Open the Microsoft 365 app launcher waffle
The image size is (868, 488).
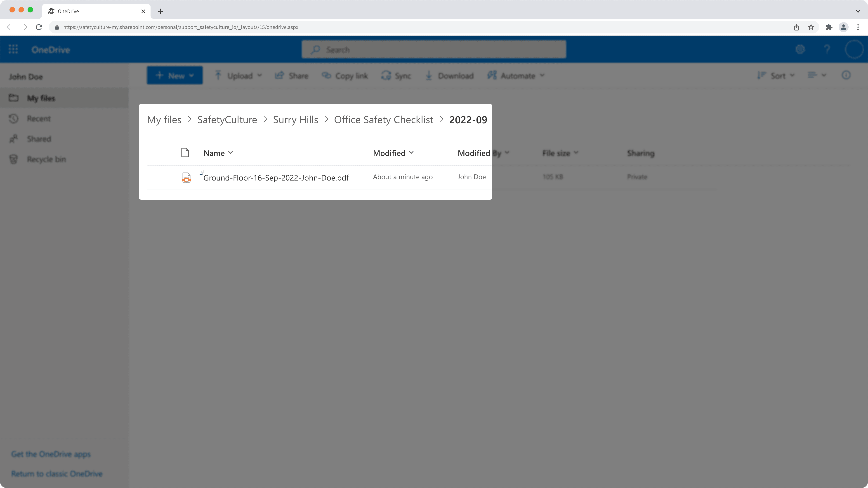[13, 49]
